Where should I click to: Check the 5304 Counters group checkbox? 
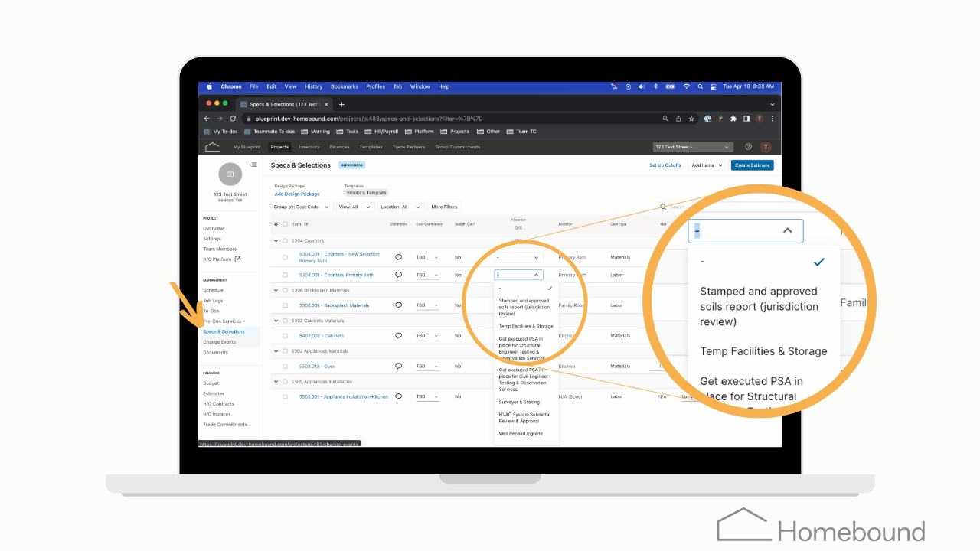285,241
